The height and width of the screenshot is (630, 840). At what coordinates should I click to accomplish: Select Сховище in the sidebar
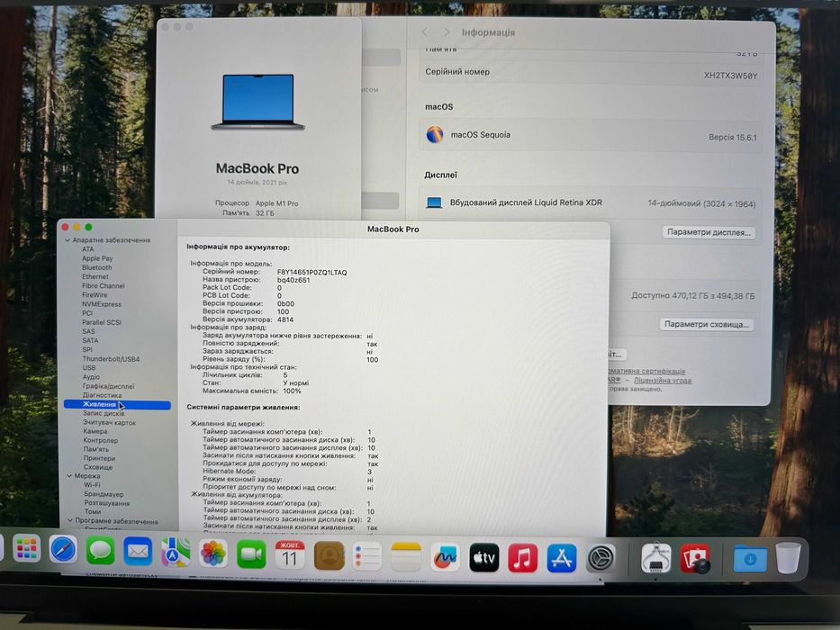coord(98,467)
